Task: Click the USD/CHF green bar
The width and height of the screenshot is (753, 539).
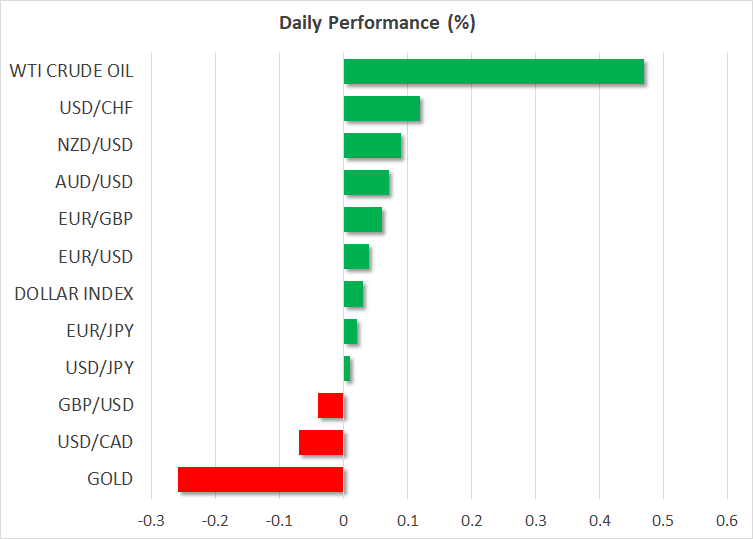Action: point(381,109)
